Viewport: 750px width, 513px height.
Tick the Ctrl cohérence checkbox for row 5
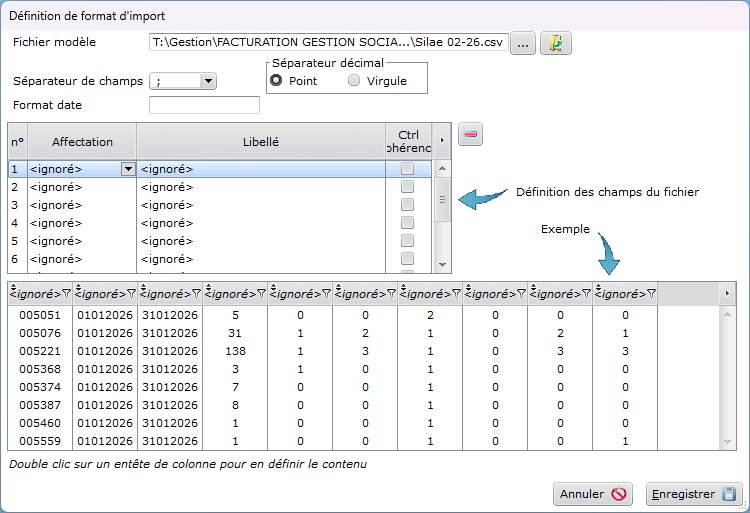[x=408, y=240]
